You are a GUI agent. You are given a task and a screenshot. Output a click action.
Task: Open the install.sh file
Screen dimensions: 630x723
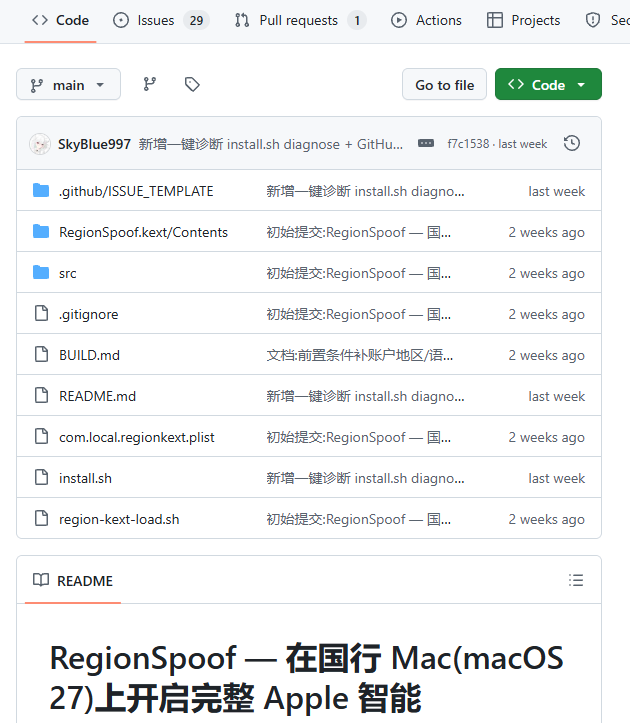(x=85, y=479)
